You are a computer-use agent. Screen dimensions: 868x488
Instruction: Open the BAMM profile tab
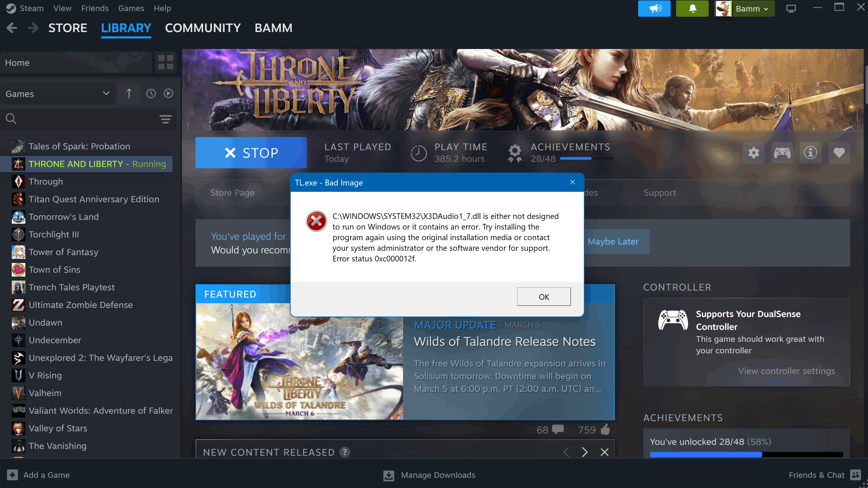pyautogui.click(x=274, y=28)
